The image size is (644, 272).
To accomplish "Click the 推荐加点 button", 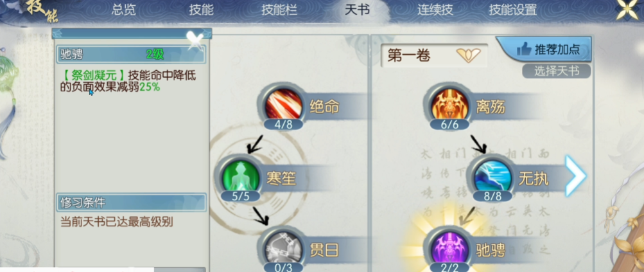I will pos(544,49).
